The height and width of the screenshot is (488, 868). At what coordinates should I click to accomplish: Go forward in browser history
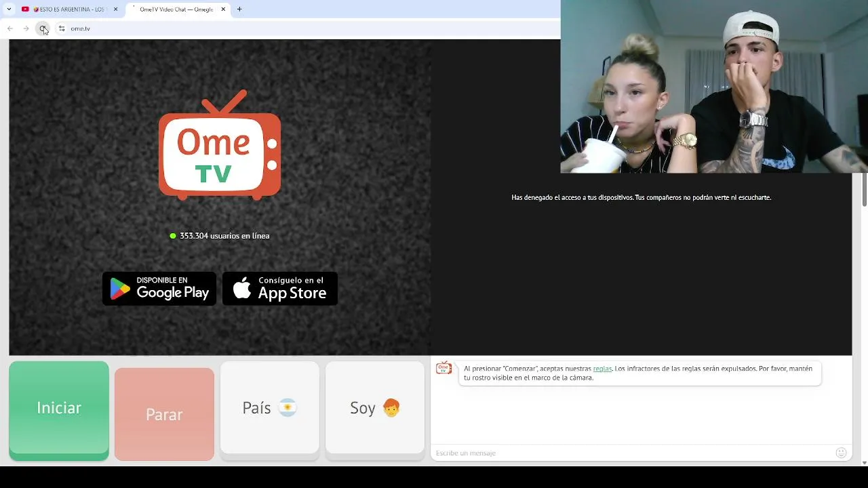click(x=26, y=28)
